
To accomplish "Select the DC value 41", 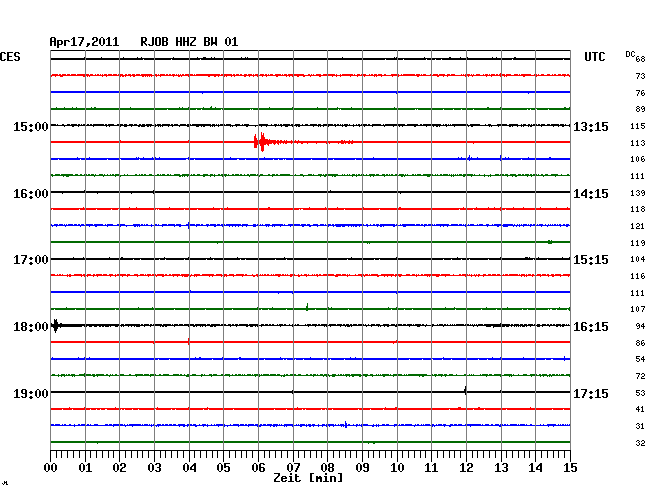I will tap(640, 409).
